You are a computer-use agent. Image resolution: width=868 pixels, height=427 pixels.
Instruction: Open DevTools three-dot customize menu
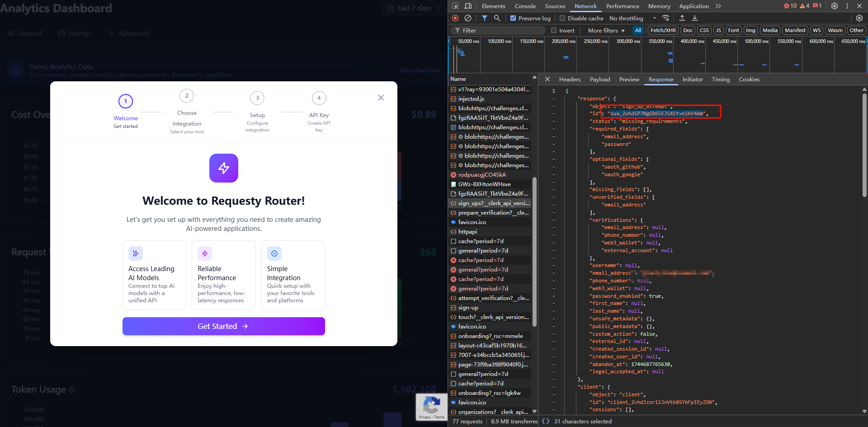tap(847, 6)
